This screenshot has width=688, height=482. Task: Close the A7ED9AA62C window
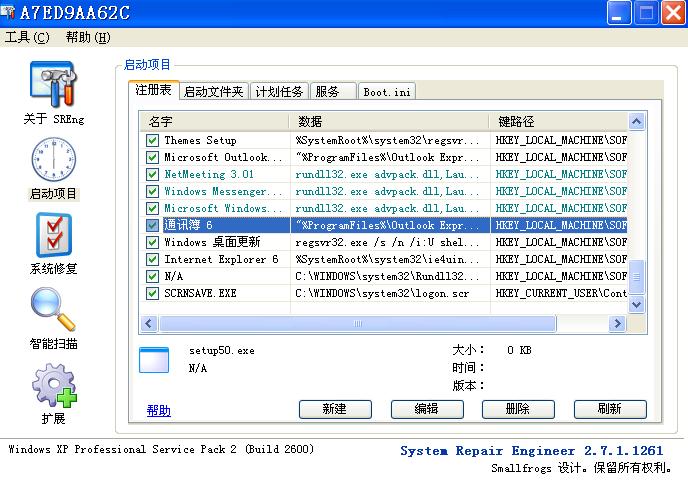point(673,12)
